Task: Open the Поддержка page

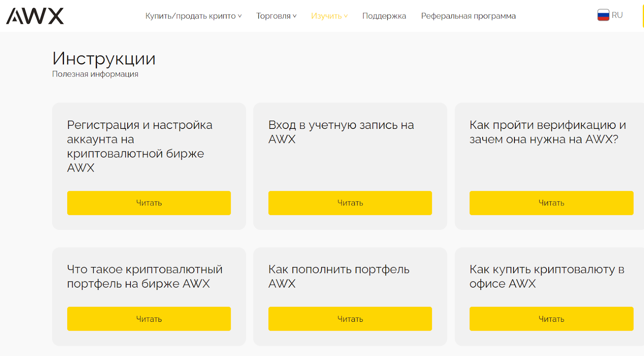Action: [x=384, y=16]
